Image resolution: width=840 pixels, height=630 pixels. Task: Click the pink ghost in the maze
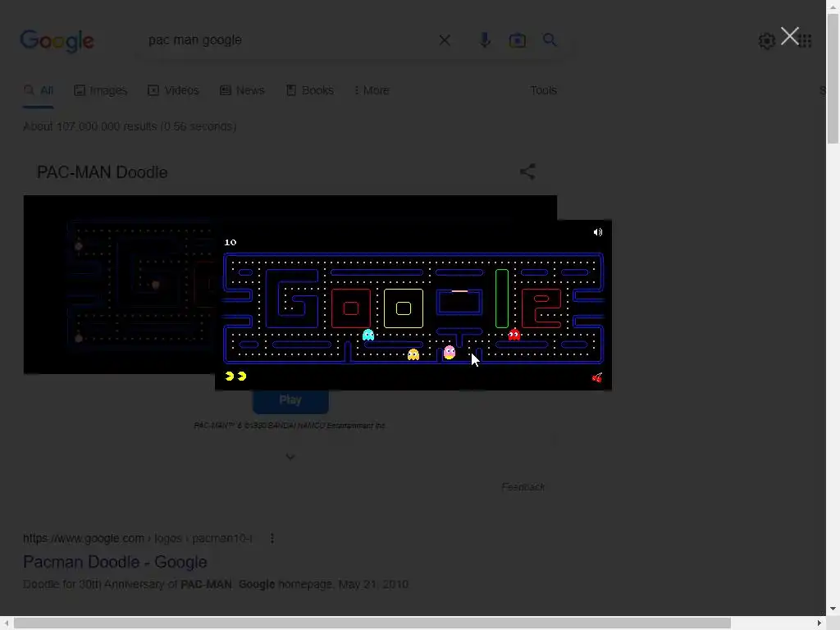pyautogui.click(x=450, y=352)
